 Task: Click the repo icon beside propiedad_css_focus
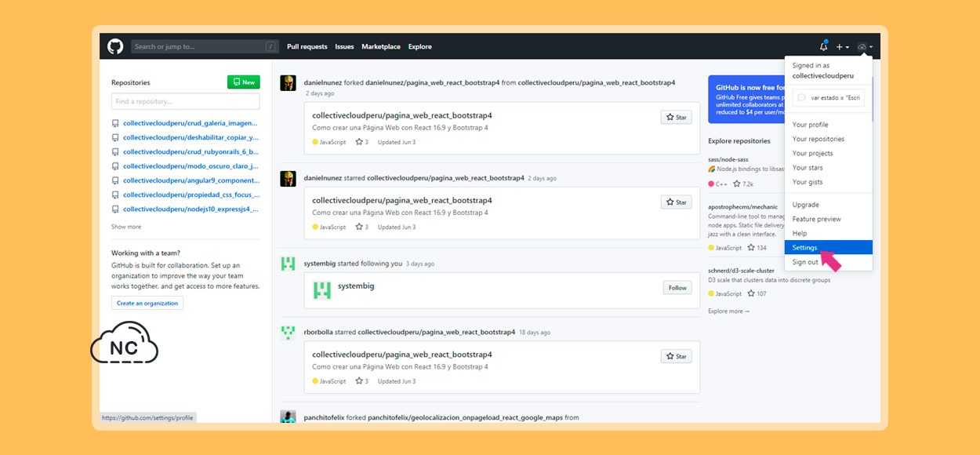115,195
